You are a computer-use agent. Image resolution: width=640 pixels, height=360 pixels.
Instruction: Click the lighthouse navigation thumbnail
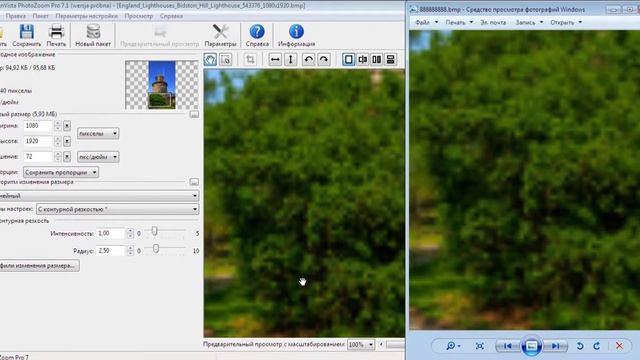(x=162, y=85)
